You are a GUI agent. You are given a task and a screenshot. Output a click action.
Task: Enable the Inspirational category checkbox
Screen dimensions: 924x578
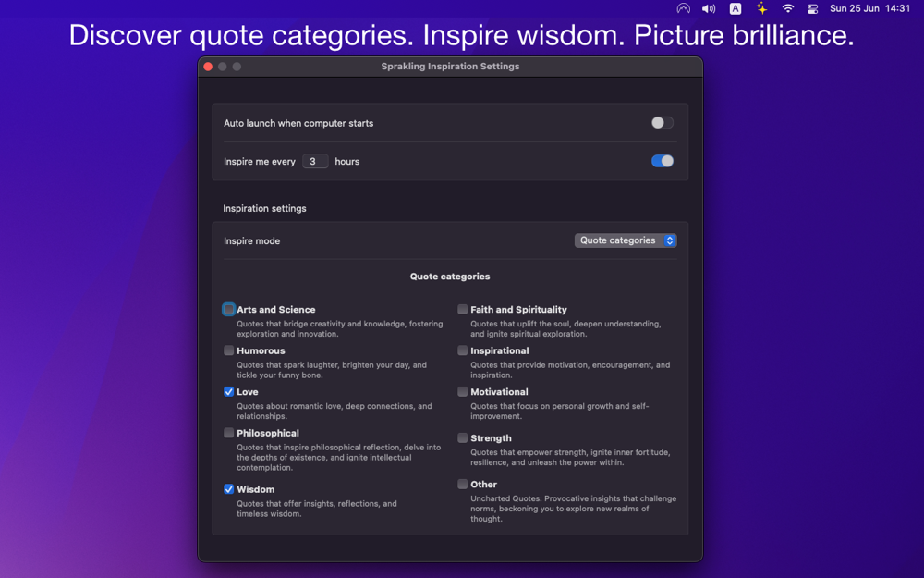click(x=463, y=350)
